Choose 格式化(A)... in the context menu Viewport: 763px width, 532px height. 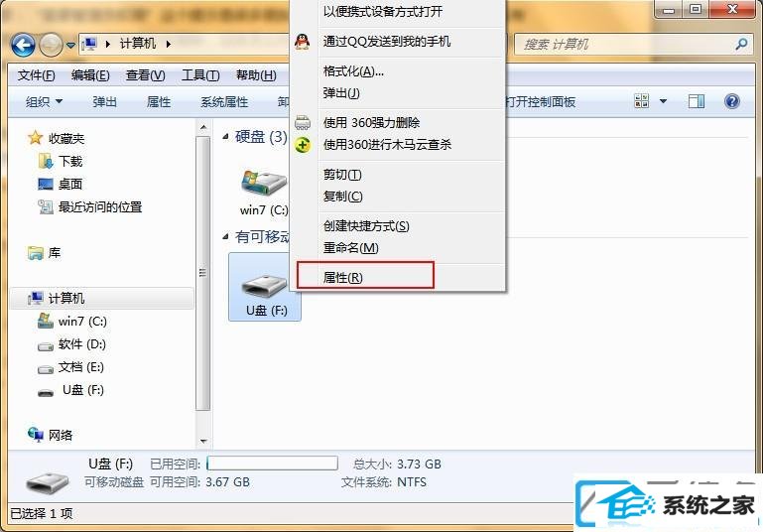click(353, 71)
